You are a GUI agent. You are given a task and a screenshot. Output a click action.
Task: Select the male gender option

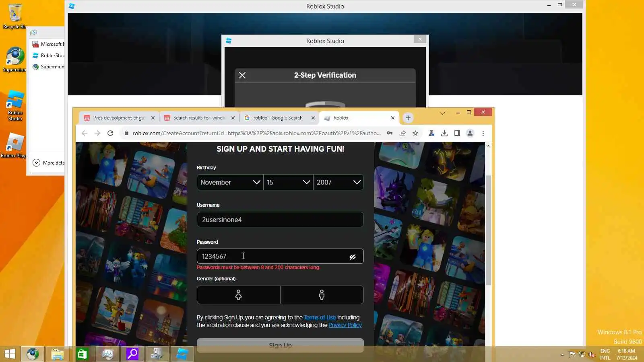tap(322, 295)
